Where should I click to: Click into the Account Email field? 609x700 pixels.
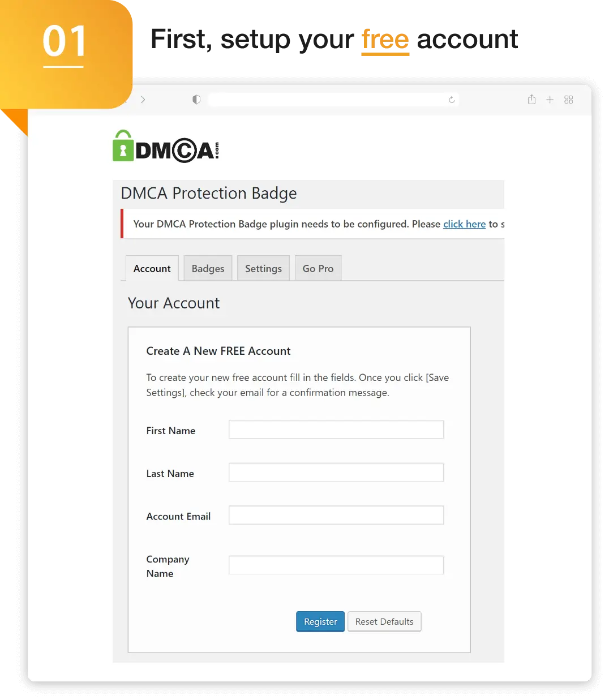[336, 516]
